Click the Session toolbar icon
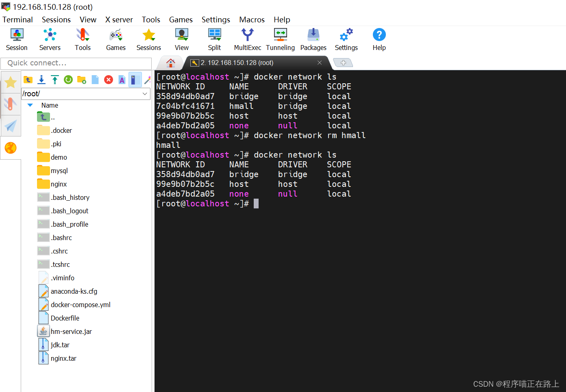The image size is (566, 392). click(x=17, y=39)
